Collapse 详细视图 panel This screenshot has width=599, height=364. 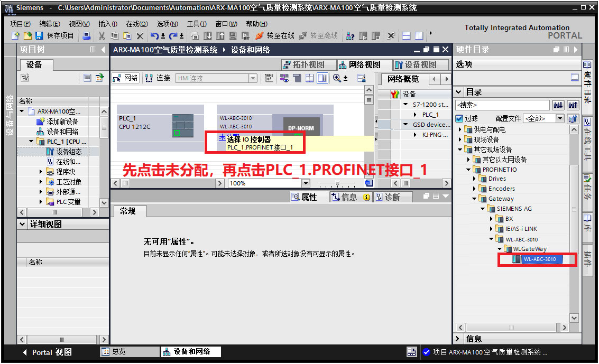pyautogui.click(x=22, y=224)
